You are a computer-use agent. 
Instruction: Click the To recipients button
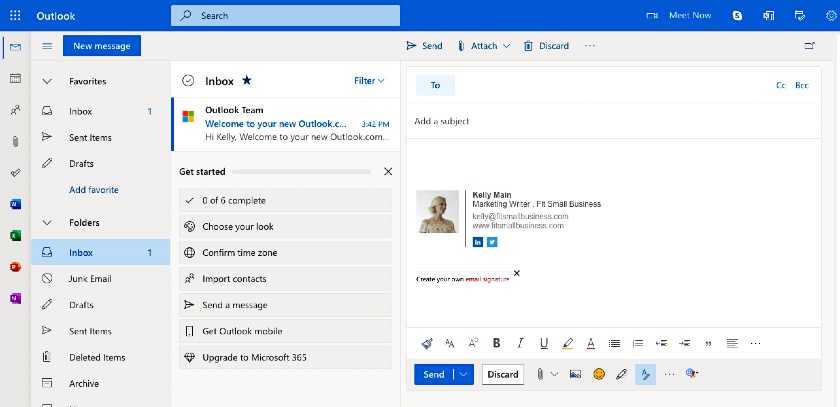(435, 85)
